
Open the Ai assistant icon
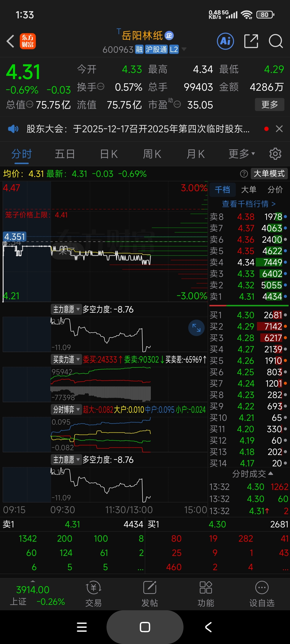(x=225, y=41)
